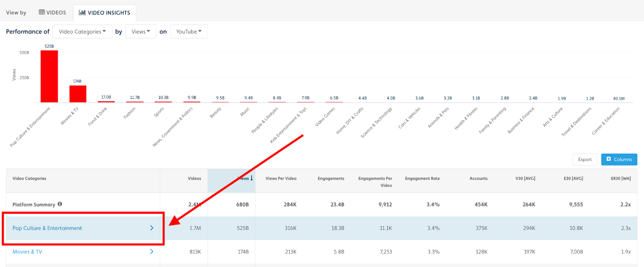
Task: Click the sort arrow in Views column
Action: point(252,178)
